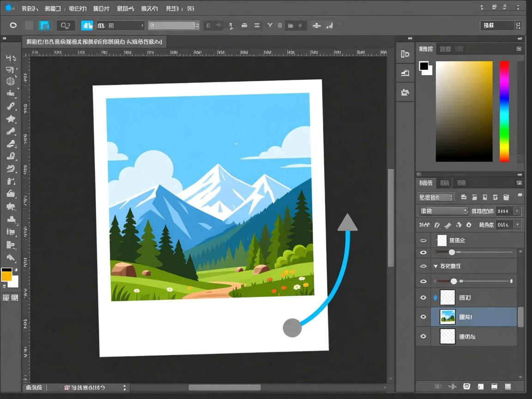The height and width of the screenshot is (399, 532).
Task: Open the top icon in collapsed panel dock
Action: click(405, 54)
